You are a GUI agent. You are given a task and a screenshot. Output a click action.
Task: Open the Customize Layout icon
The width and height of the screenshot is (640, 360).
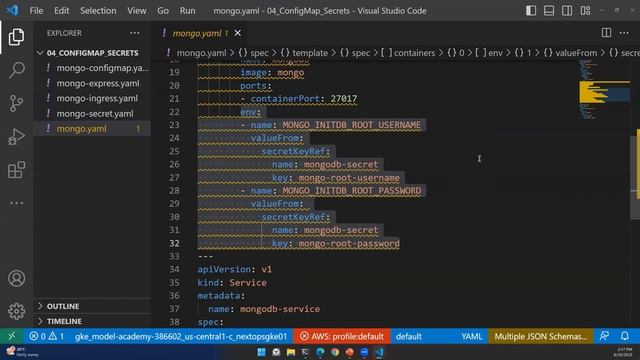[x=585, y=11]
